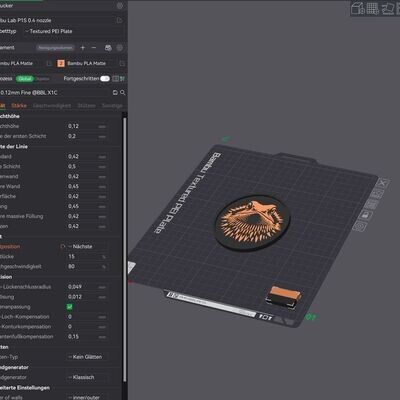Open Nahtposition Nächste dropdown
The width and height of the screenshot is (400, 400).
pyautogui.click(x=87, y=247)
